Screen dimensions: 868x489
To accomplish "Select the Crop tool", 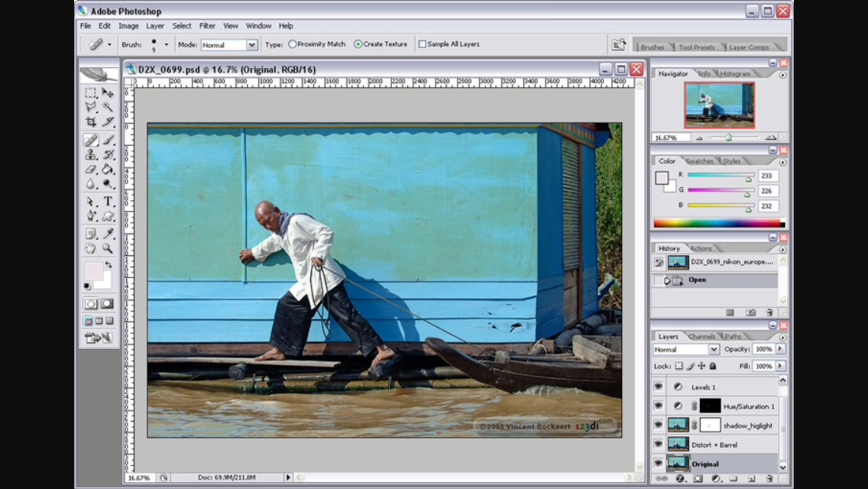I will (91, 122).
